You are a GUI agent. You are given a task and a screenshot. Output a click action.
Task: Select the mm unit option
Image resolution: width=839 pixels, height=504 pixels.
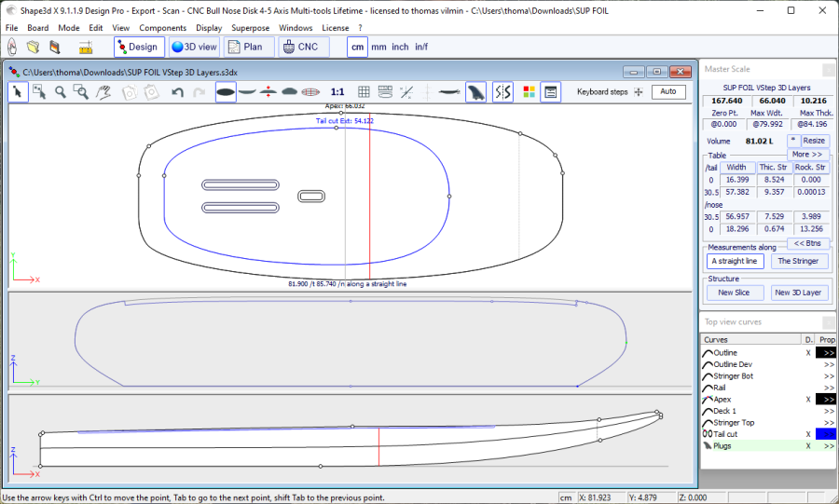tap(378, 47)
